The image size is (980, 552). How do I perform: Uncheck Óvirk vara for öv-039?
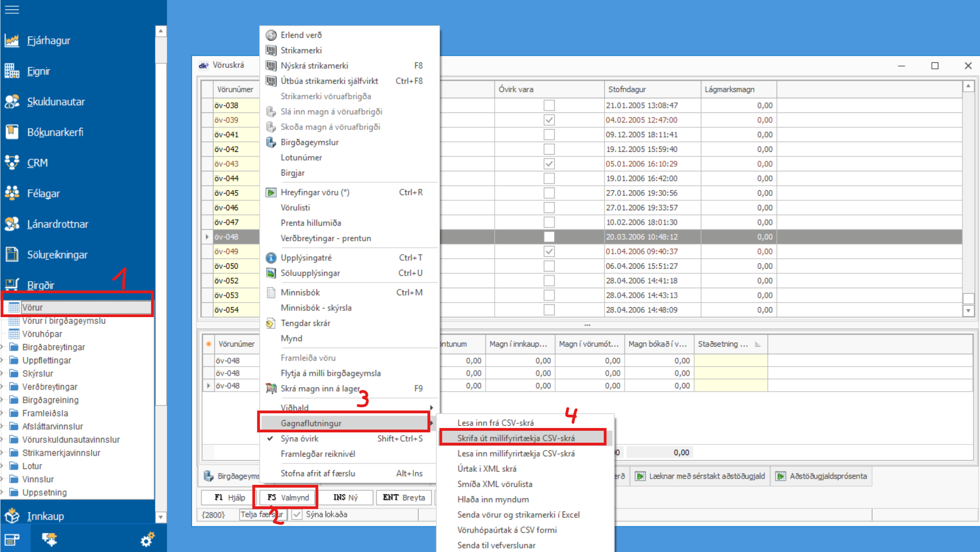click(549, 120)
